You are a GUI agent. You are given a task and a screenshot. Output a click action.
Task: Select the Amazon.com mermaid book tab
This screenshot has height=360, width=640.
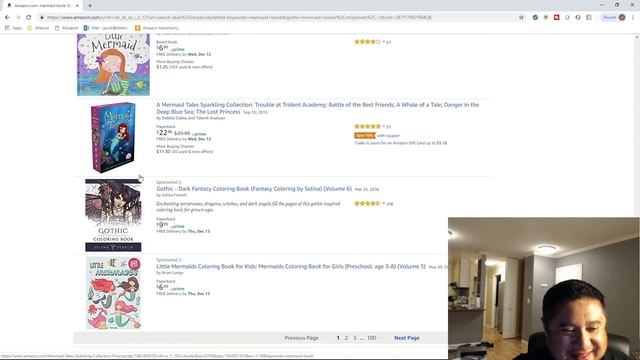tap(42, 6)
